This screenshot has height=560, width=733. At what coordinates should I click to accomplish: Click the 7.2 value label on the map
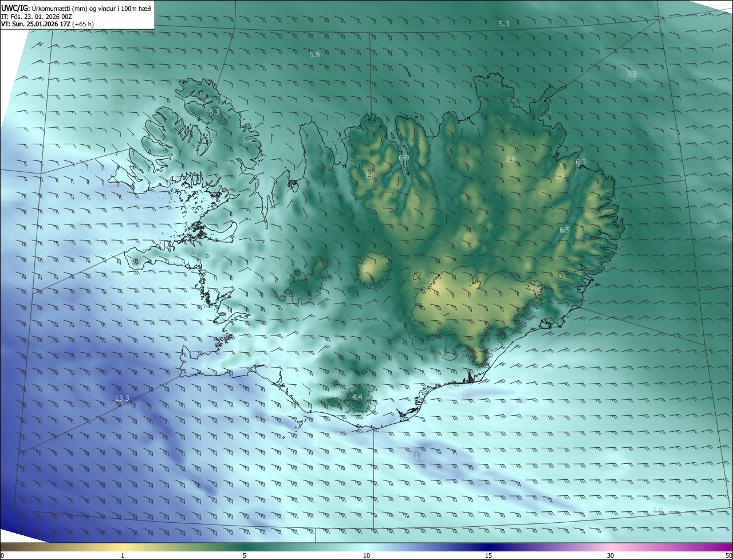(x=192, y=253)
